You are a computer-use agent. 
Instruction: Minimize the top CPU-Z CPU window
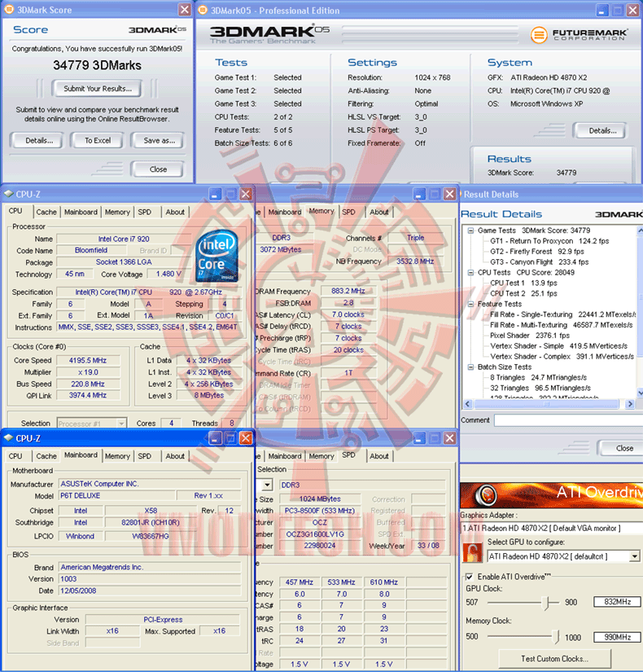tap(215, 194)
